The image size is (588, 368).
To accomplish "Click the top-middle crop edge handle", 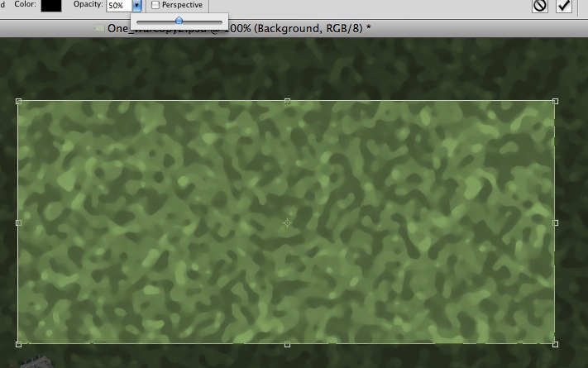I will click(287, 101).
